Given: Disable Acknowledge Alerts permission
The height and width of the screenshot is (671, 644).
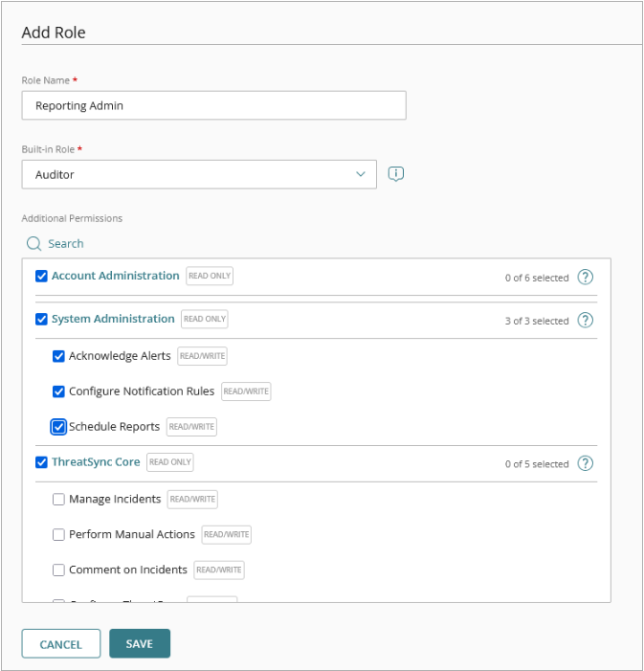Looking at the screenshot, I should click(x=58, y=356).
